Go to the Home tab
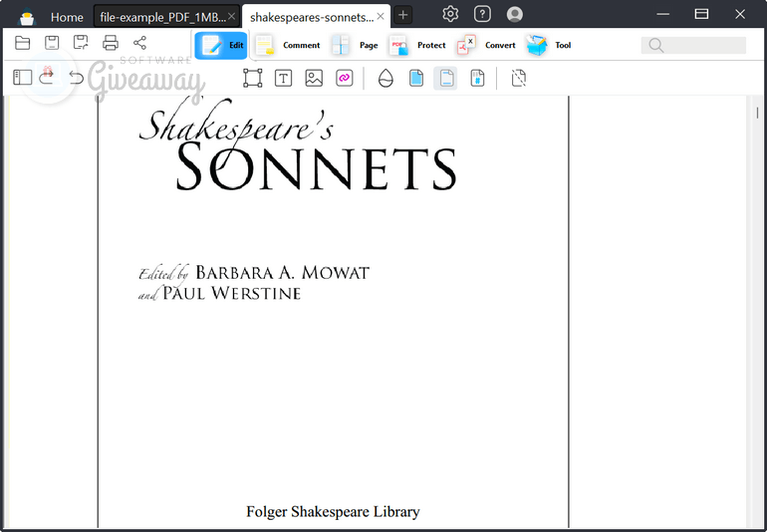Screen dimensions: 767x532 point(67,18)
